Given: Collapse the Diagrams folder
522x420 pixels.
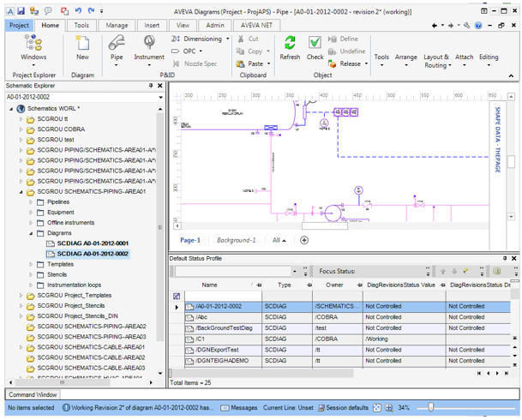Looking at the screenshot, I should (31, 233).
